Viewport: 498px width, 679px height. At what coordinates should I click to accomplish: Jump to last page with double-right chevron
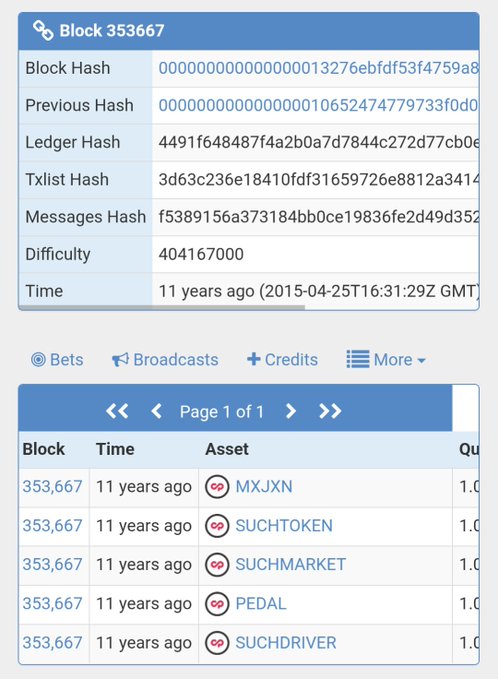click(330, 411)
